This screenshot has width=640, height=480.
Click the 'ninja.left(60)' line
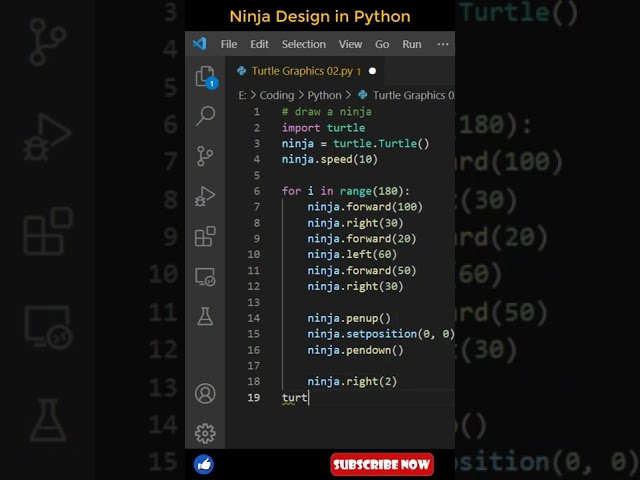click(x=352, y=254)
